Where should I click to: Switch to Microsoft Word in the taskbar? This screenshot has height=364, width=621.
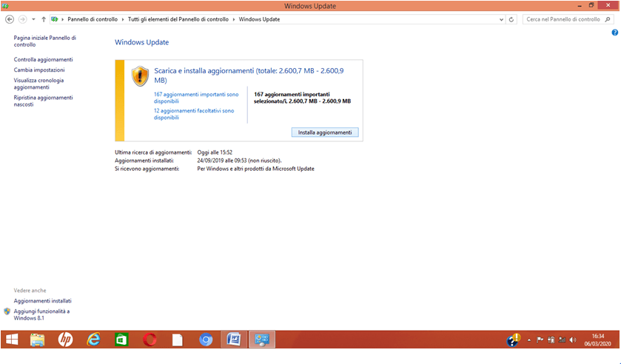[x=234, y=340]
